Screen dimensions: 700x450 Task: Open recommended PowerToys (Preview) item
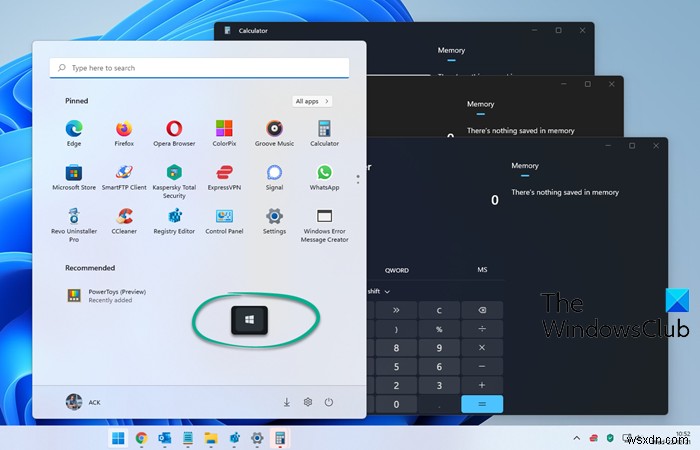107,296
